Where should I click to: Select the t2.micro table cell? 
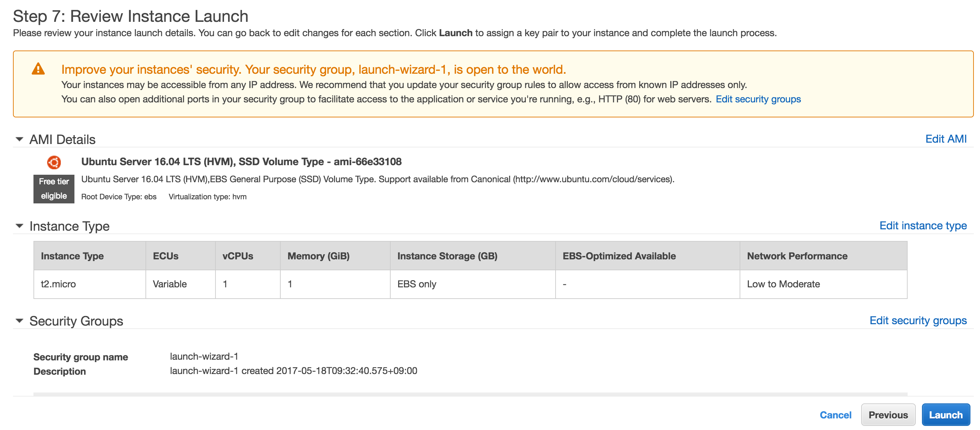[x=90, y=284]
